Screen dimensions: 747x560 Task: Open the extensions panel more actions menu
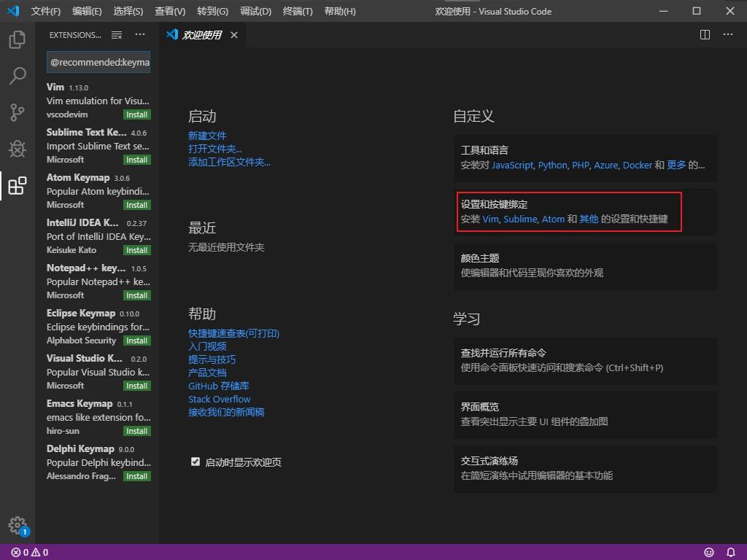(x=140, y=34)
